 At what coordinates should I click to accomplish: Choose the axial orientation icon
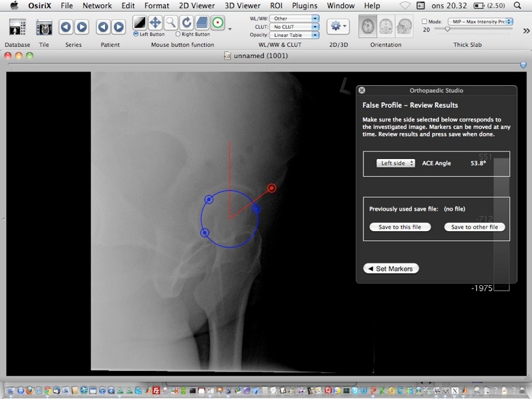pyautogui.click(x=368, y=26)
